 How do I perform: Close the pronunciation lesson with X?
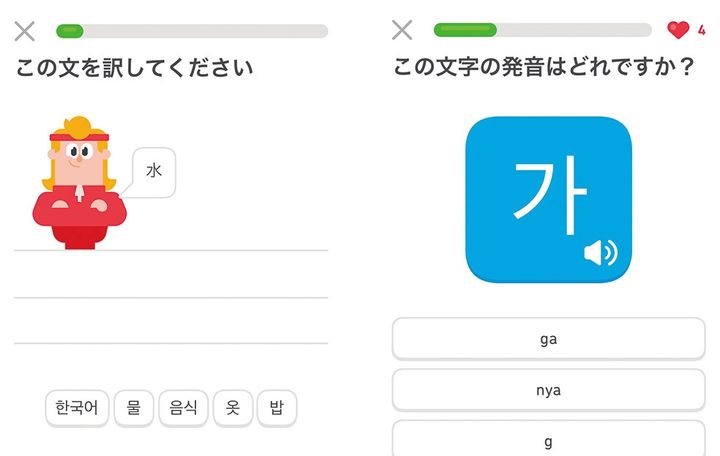click(402, 30)
